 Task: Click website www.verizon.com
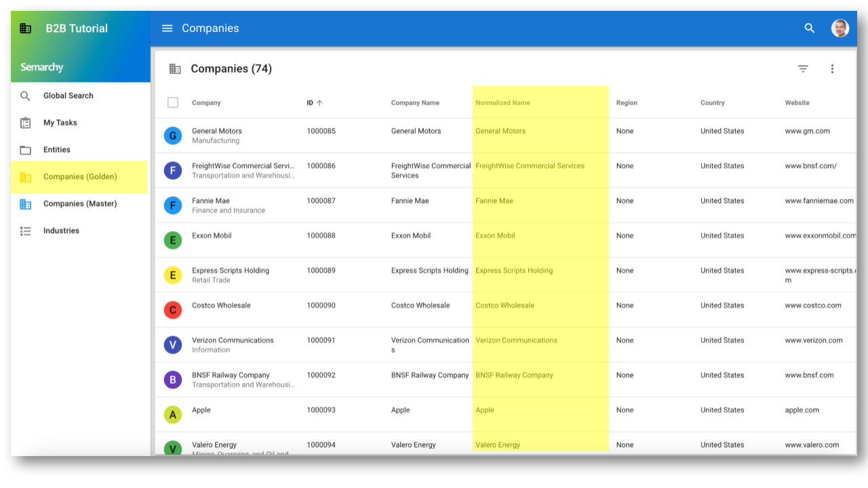point(814,341)
